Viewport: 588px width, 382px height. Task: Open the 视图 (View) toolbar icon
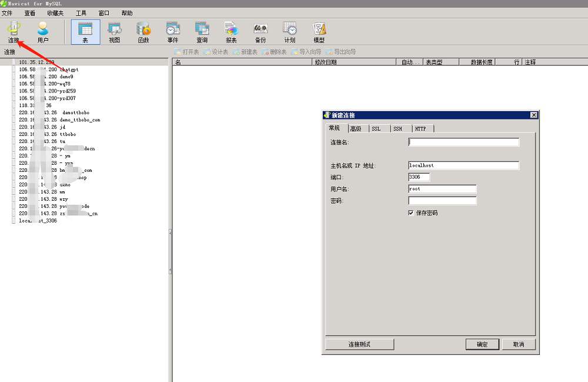coord(114,32)
